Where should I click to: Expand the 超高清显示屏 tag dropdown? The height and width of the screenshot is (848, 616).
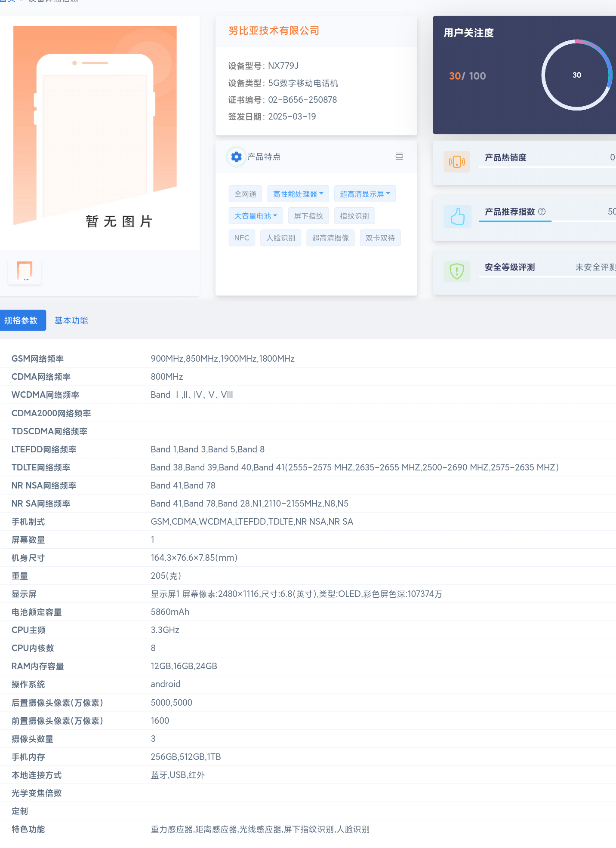pos(365,194)
